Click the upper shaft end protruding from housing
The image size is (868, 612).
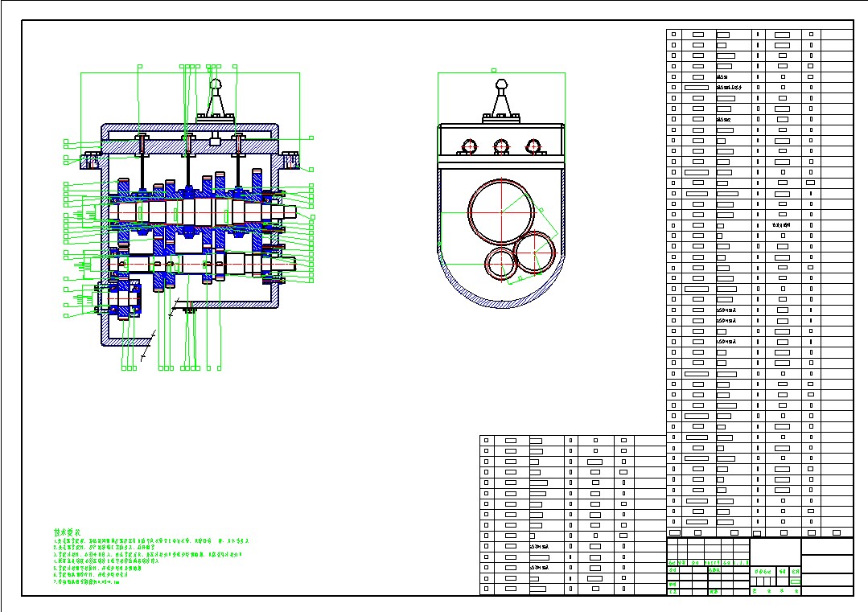tap(288, 212)
